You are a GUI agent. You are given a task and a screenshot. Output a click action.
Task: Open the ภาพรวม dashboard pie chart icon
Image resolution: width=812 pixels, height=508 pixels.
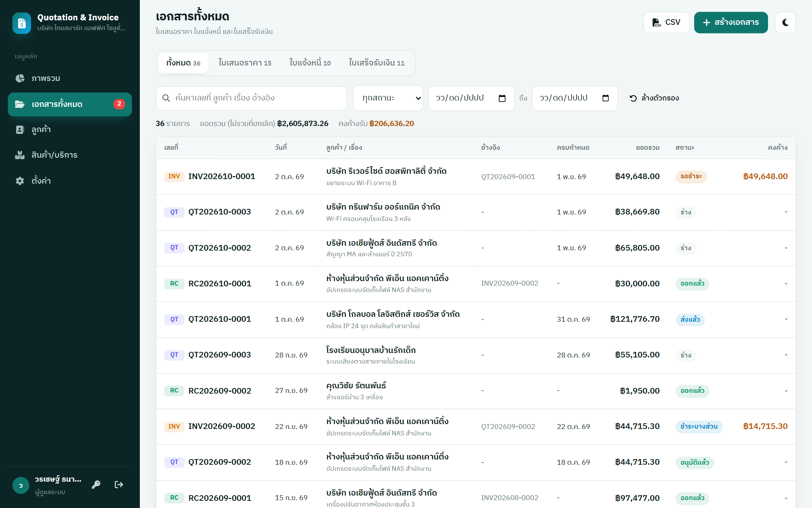pos(20,78)
